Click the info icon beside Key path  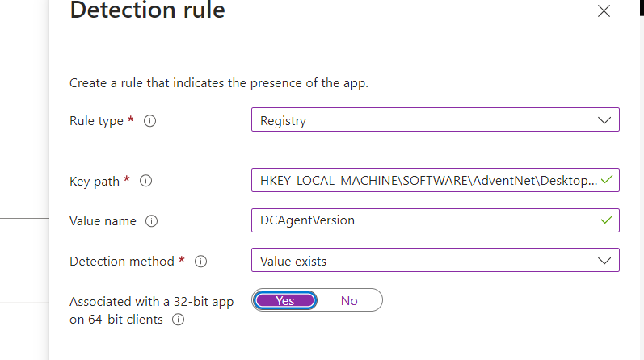click(x=146, y=182)
